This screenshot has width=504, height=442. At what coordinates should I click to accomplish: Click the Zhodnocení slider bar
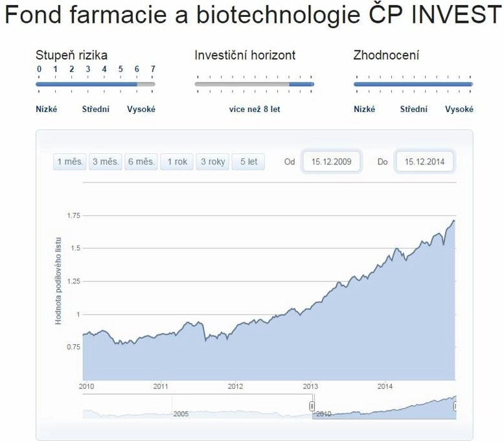click(x=413, y=84)
